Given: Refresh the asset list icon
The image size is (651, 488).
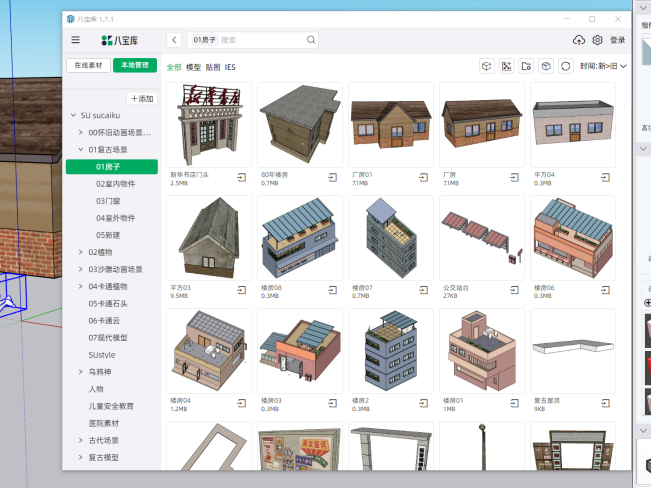Looking at the screenshot, I should pos(565,66).
